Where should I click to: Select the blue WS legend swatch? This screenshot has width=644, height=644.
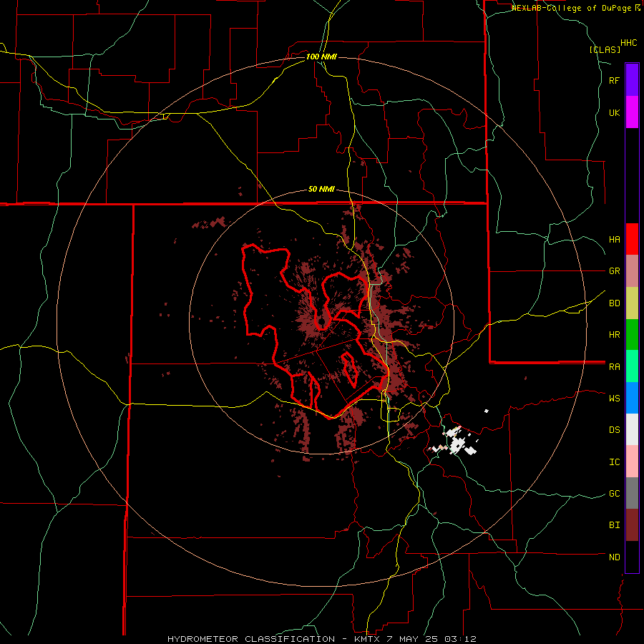point(632,398)
